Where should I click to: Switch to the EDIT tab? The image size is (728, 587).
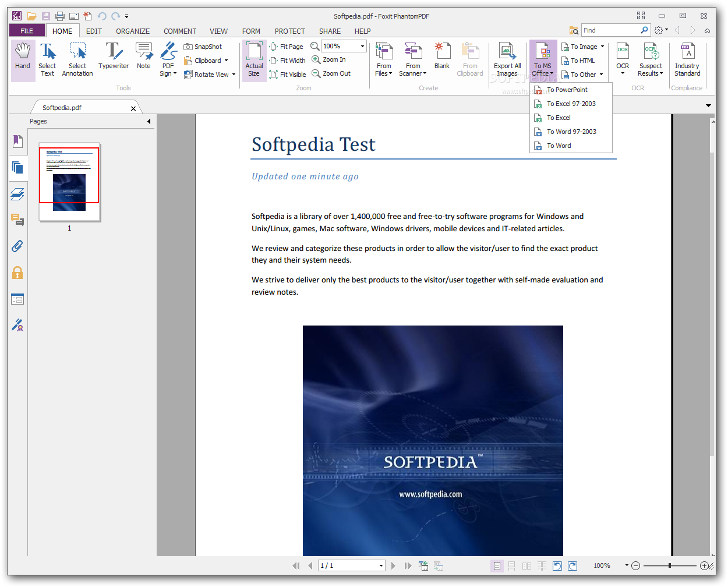(x=94, y=31)
